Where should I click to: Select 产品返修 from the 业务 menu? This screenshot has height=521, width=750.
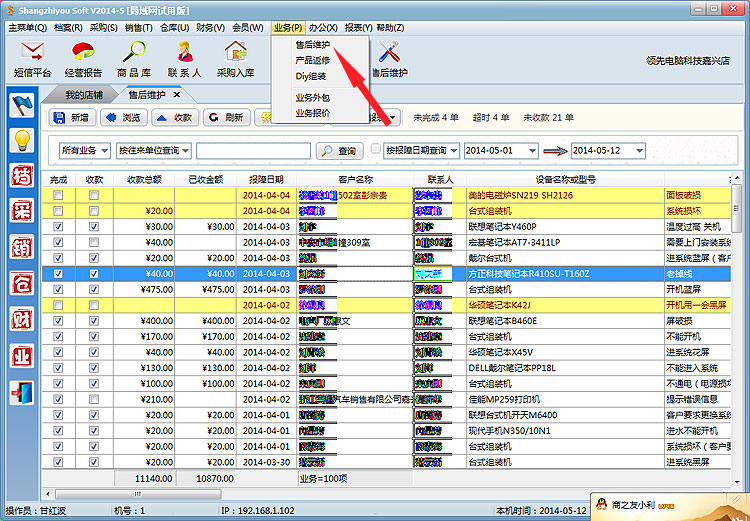312,60
